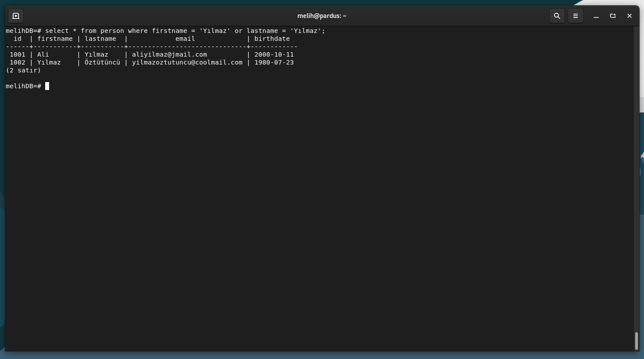Image resolution: width=644 pixels, height=359 pixels.
Task: Minimize the terminal window
Action: click(x=596, y=16)
